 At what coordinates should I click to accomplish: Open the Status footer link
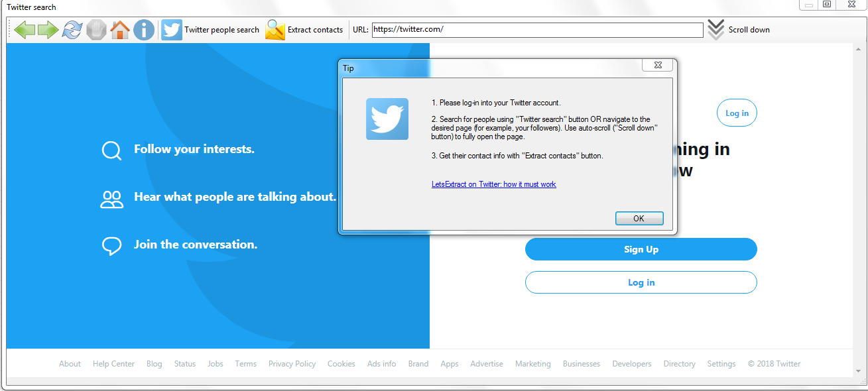[185, 364]
